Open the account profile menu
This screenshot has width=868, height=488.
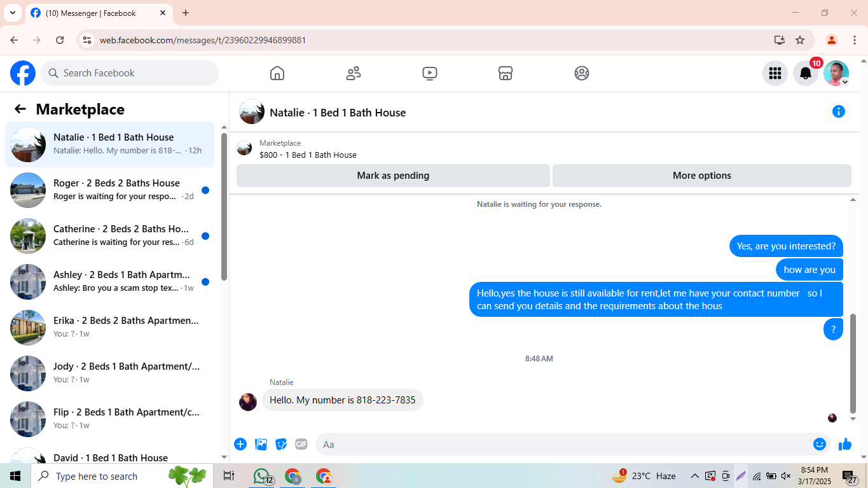(x=836, y=73)
